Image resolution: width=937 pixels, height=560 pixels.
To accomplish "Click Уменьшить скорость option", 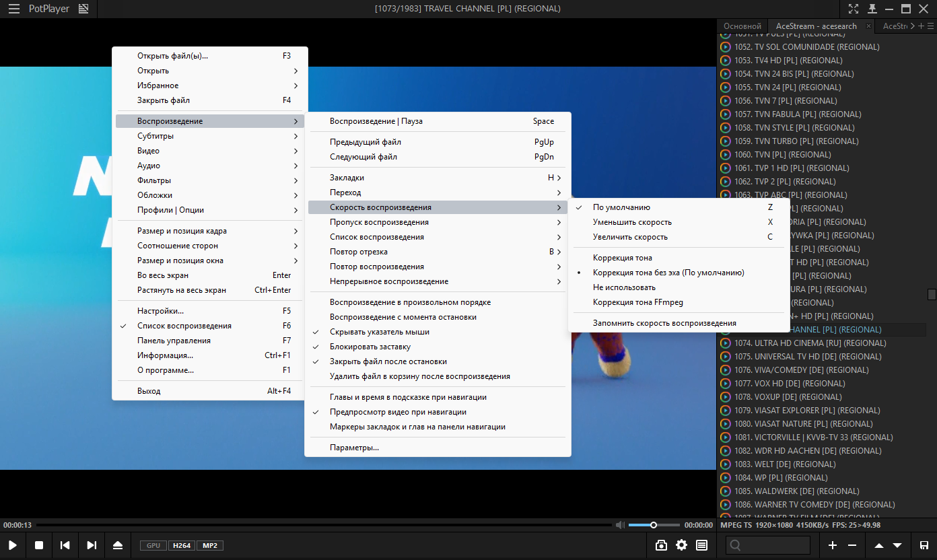I will click(x=679, y=222).
